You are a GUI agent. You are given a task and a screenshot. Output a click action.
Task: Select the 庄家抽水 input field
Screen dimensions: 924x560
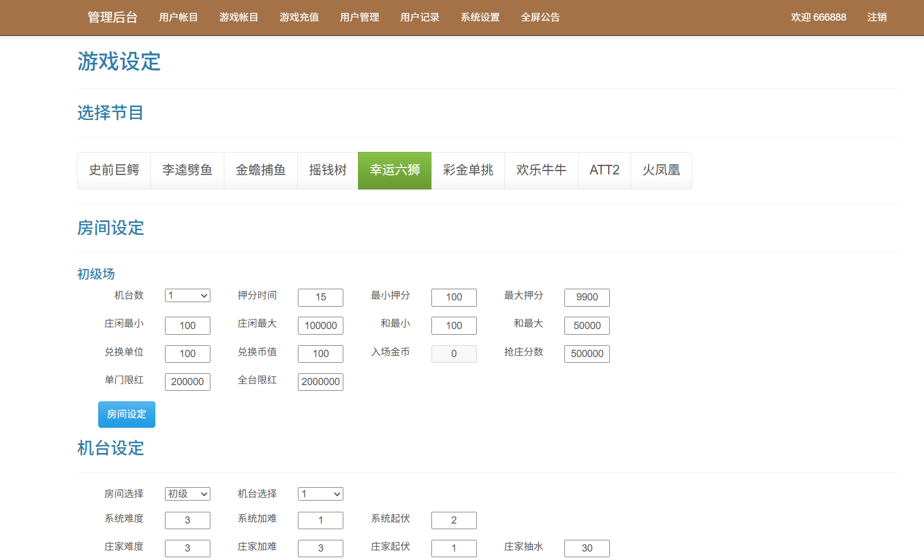(x=587, y=548)
